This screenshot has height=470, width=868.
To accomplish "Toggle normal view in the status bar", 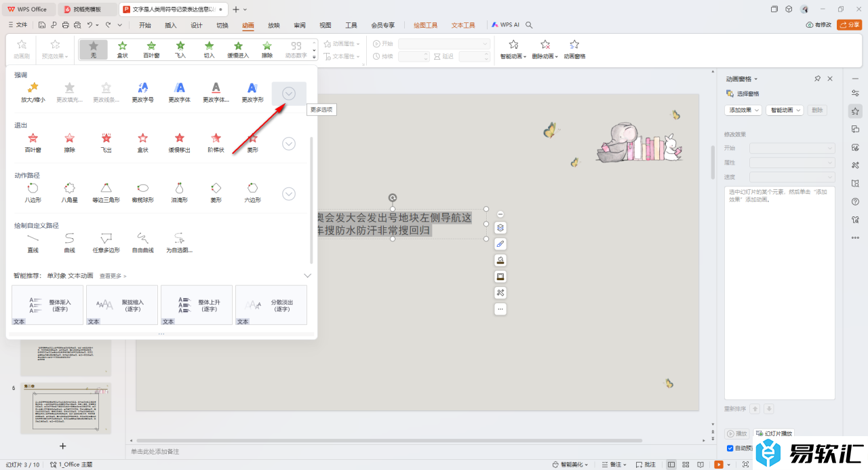I will (671, 465).
